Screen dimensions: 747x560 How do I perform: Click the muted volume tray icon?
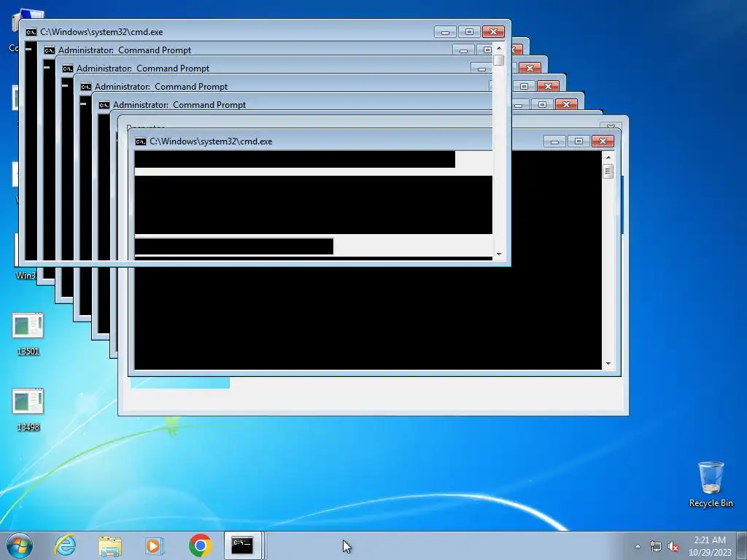pos(673,546)
